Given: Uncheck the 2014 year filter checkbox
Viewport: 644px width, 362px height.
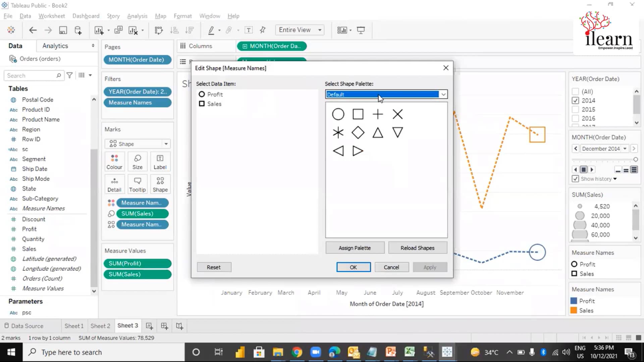Looking at the screenshot, I should pos(575,101).
